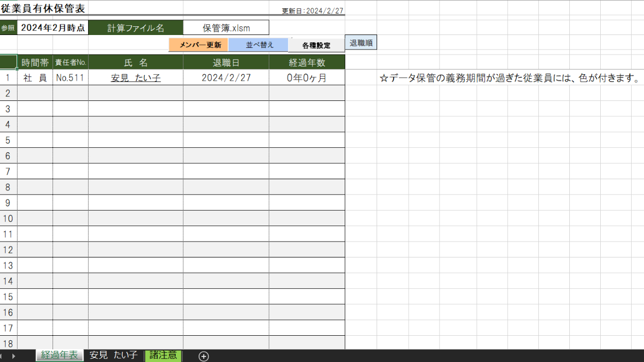
Task: Select the 退職日 column header
Action: [226, 62]
